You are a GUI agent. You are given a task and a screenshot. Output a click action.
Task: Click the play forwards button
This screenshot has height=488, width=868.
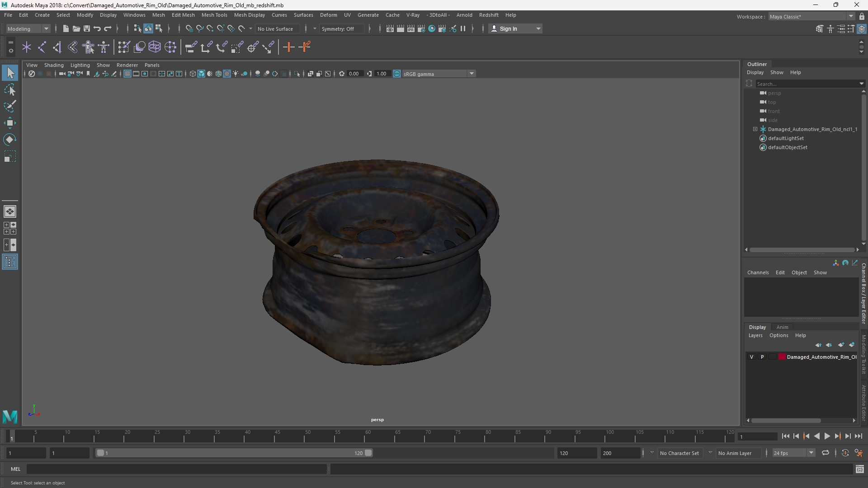pyautogui.click(x=827, y=436)
